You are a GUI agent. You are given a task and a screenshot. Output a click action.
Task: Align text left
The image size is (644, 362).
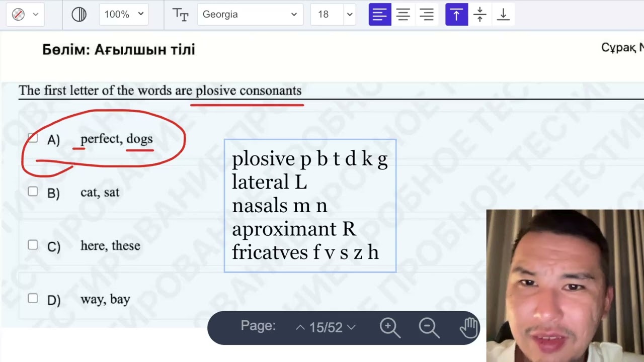point(380,15)
